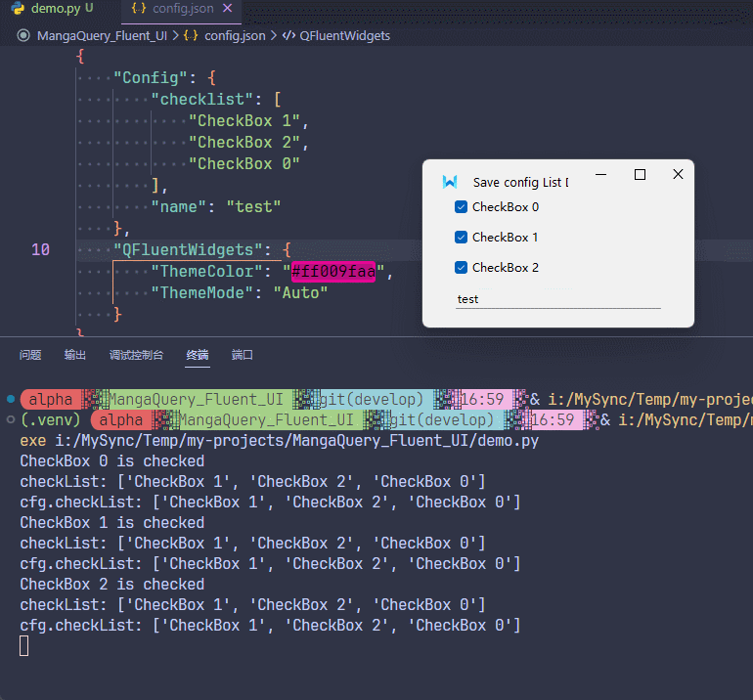Screen dimensions: 753x700
Task: Click the hollow command marker in terminal
Action: (11, 419)
